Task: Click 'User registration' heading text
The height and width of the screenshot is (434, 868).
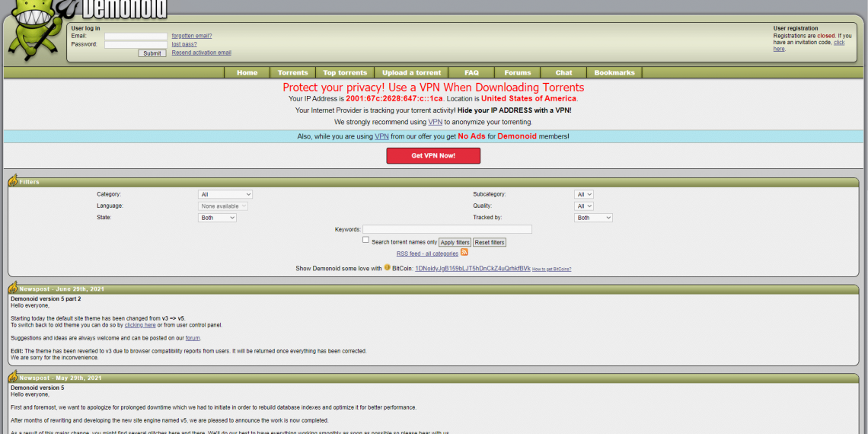Action: pos(796,28)
